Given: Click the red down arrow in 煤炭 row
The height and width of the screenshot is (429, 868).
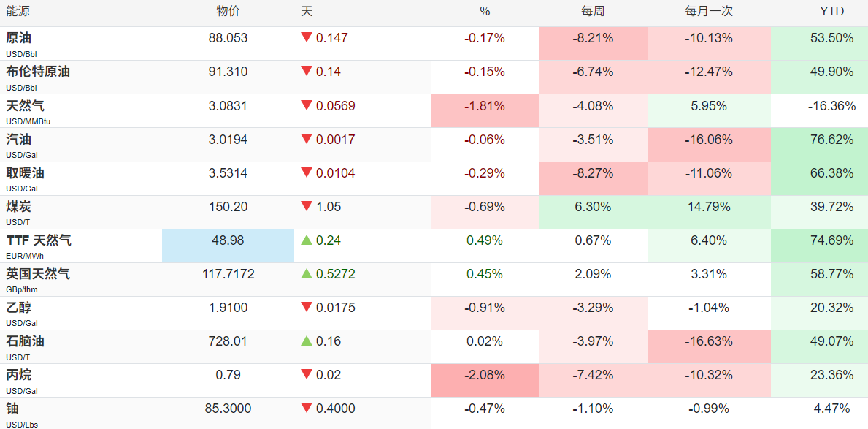Looking at the screenshot, I should pyautogui.click(x=306, y=207).
